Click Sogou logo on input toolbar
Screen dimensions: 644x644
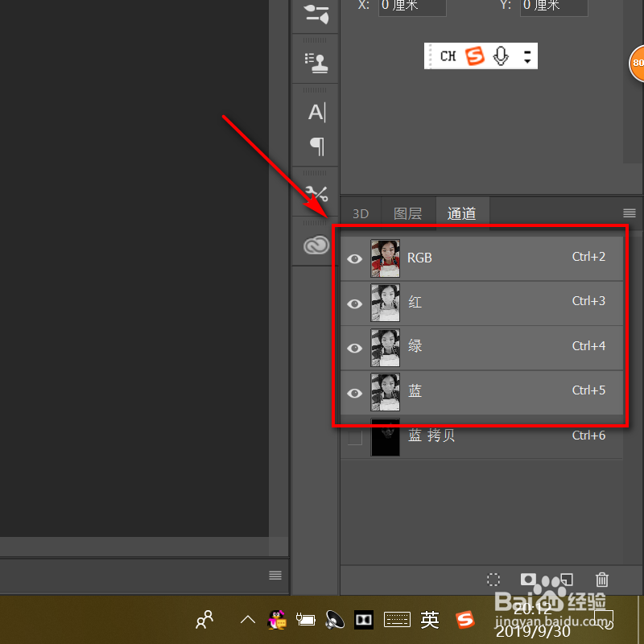[x=474, y=56]
